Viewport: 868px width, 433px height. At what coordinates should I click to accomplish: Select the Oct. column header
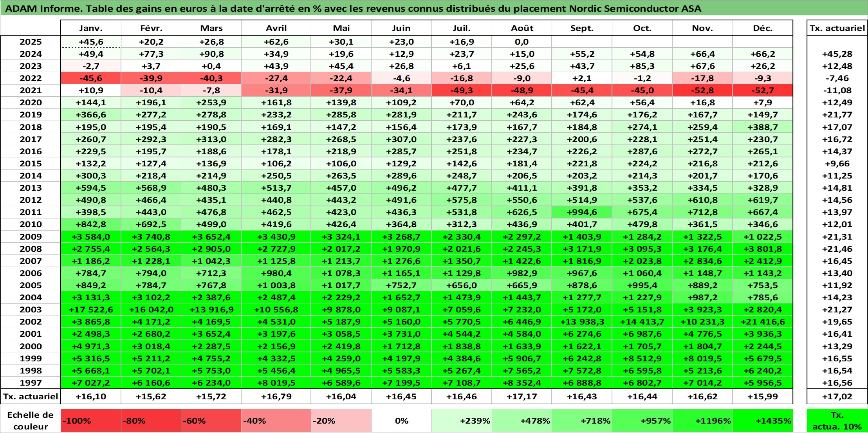tap(642, 28)
